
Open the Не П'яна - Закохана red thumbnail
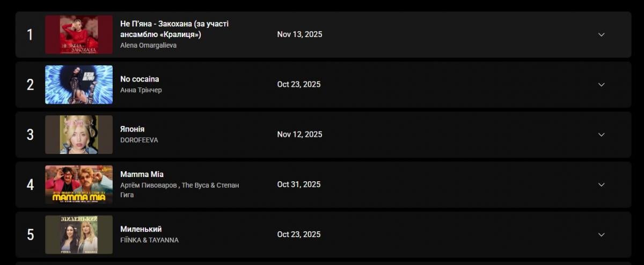[x=79, y=34]
